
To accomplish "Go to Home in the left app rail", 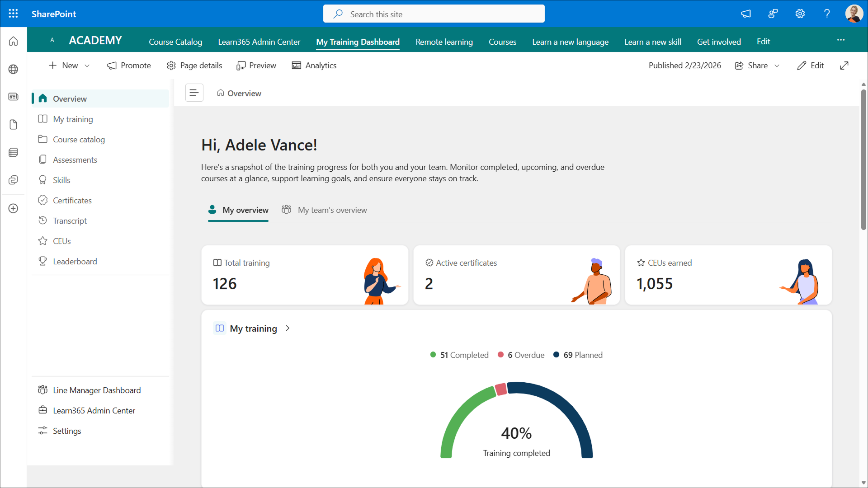I will [14, 42].
